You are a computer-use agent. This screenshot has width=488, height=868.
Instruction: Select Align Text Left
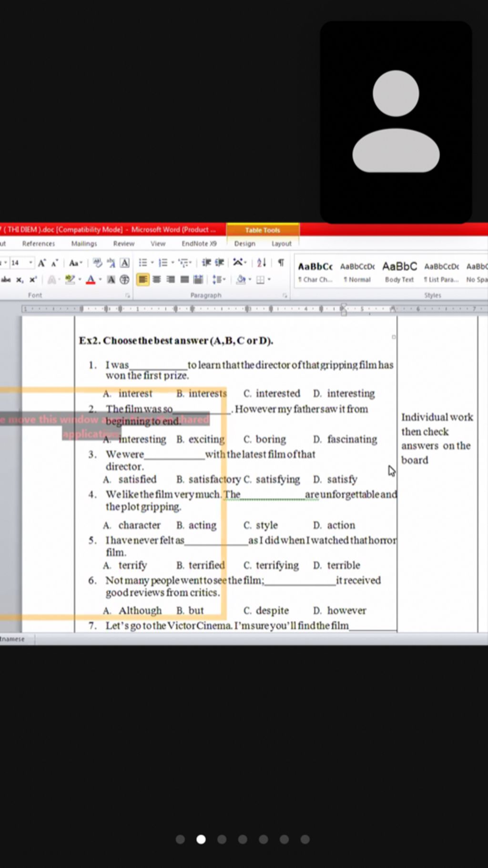coord(142,280)
